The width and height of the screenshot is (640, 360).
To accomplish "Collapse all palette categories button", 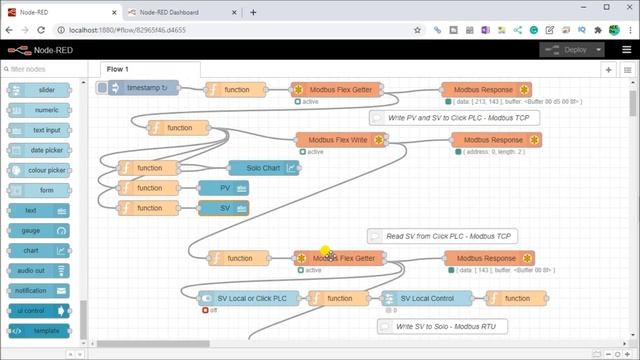I will tap(71, 354).
